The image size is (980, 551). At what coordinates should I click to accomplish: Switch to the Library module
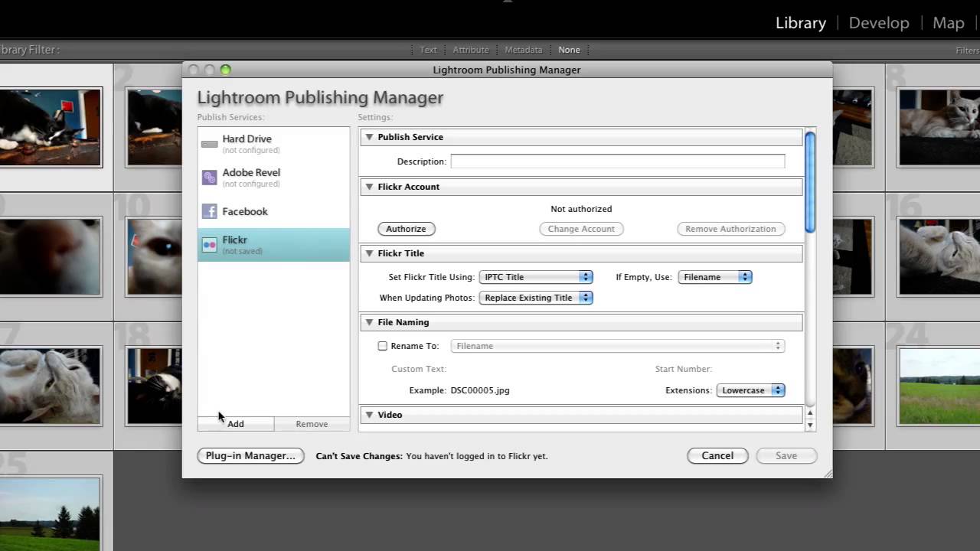(x=801, y=23)
